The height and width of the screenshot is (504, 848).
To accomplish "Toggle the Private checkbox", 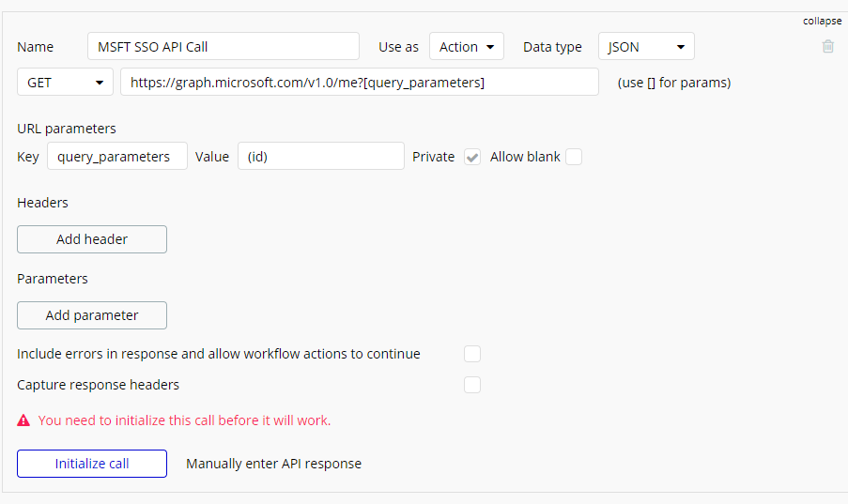I will coord(472,157).
